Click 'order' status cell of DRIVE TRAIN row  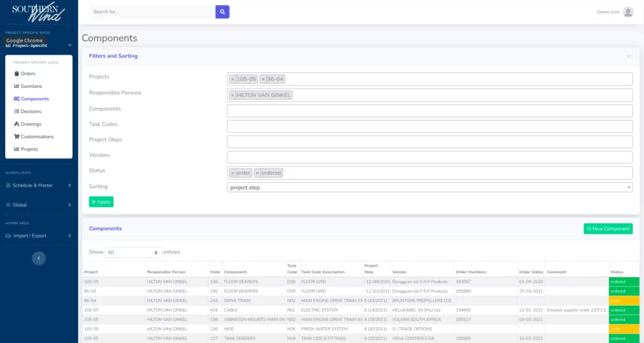coord(625,301)
